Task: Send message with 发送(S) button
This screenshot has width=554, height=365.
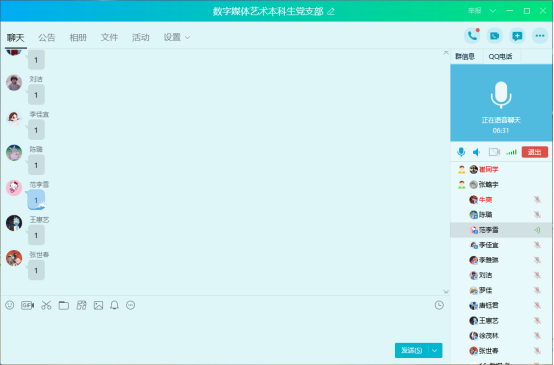Action: coord(412,350)
